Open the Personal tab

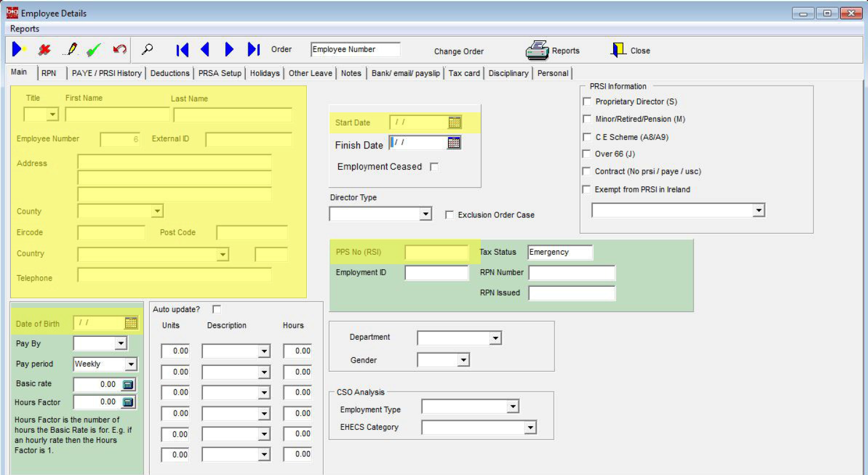pos(553,73)
